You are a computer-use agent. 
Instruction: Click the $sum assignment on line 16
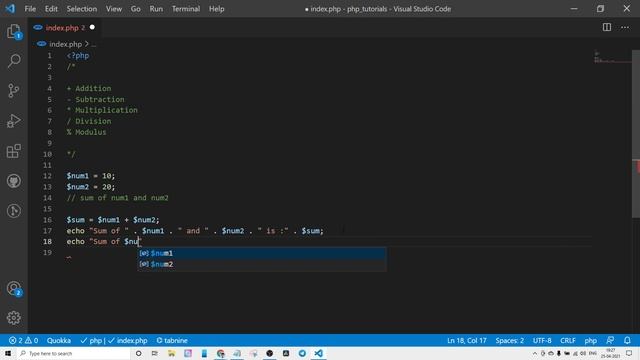coord(113,220)
